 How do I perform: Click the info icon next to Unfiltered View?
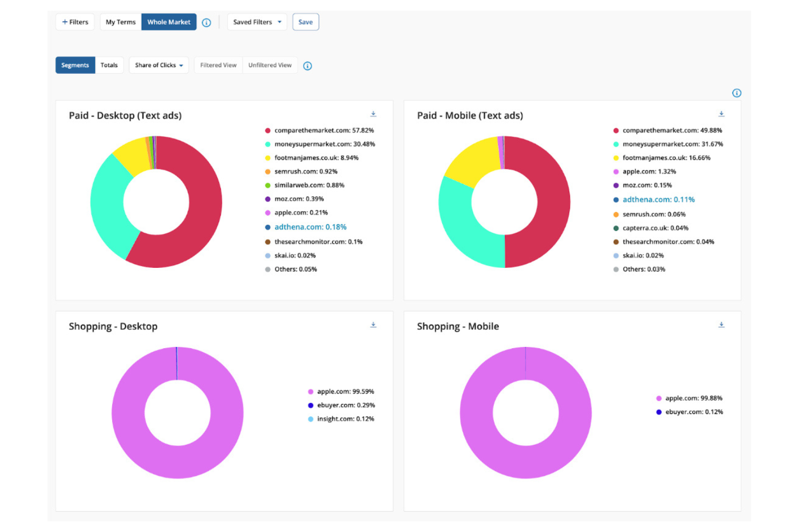307,65
